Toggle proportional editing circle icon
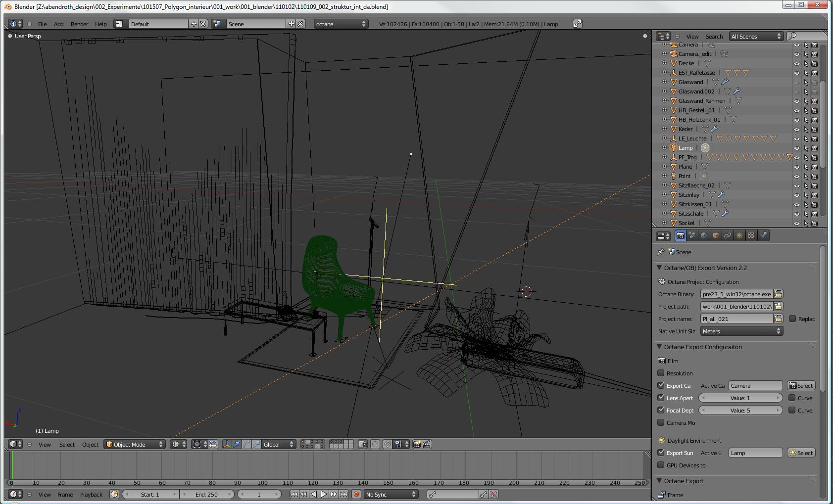Image resolution: width=833 pixels, height=504 pixels. pos(375,444)
